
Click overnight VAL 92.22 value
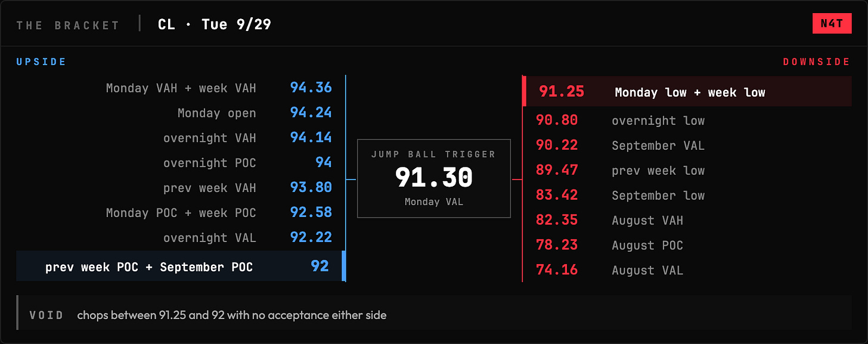point(311,238)
